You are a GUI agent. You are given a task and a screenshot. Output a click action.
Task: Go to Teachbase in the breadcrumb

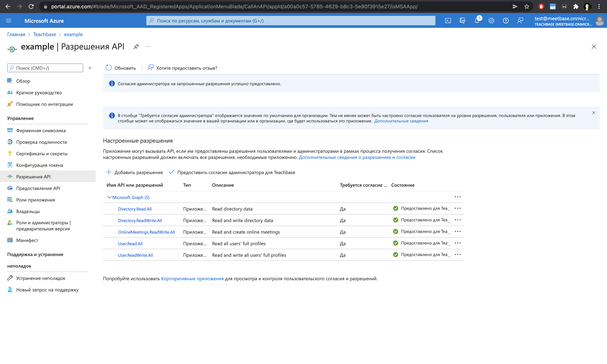45,34
